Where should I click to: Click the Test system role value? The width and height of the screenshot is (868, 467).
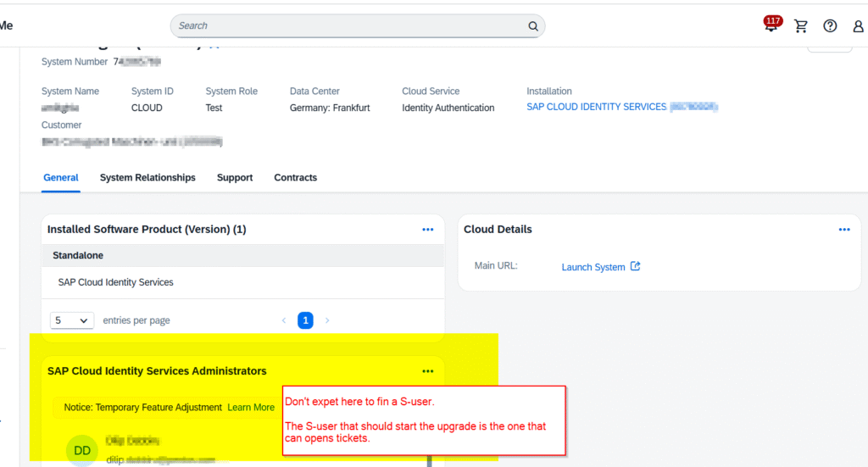pos(214,108)
